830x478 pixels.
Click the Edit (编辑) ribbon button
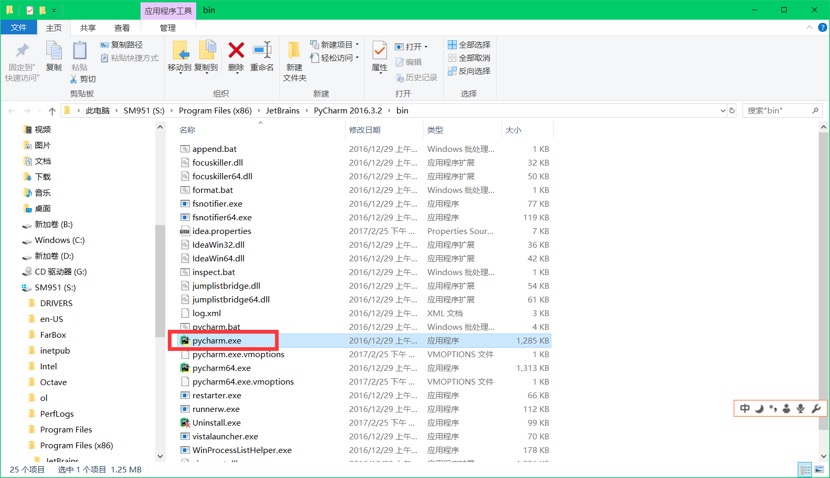pyautogui.click(x=408, y=62)
